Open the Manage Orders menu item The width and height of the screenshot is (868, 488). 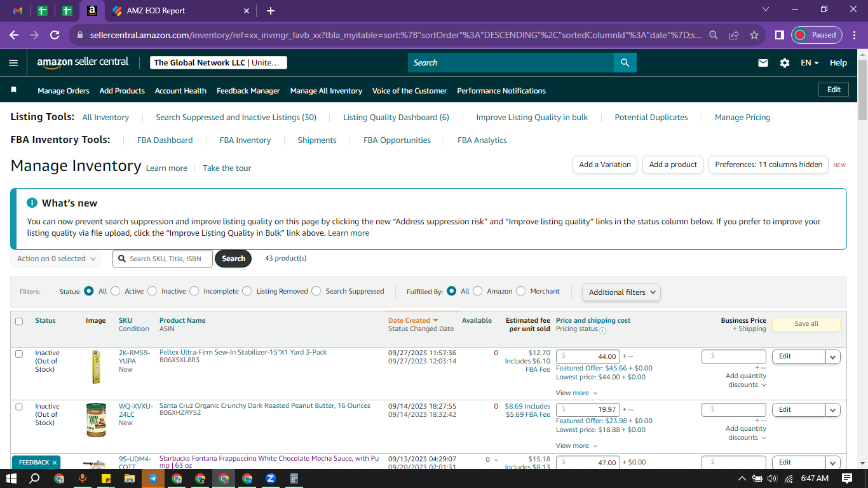point(64,91)
